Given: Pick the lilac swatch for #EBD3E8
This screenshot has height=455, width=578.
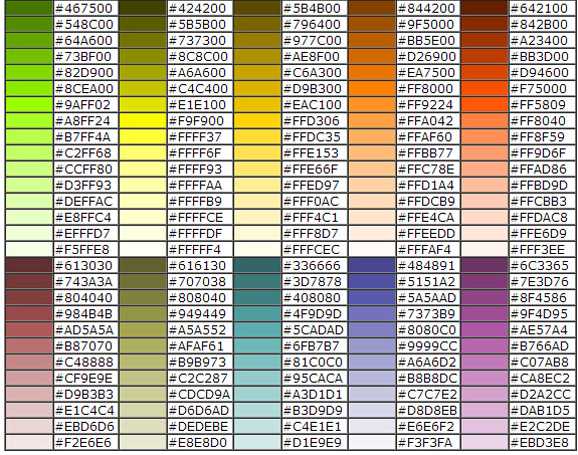Looking at the screenshot, I should (x=485, y=442).
